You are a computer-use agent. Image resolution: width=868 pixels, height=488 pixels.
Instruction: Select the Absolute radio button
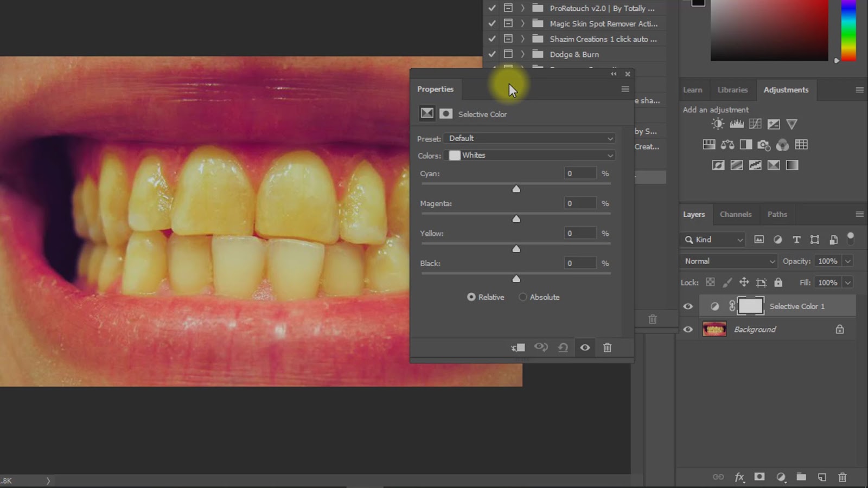(522, 297)
